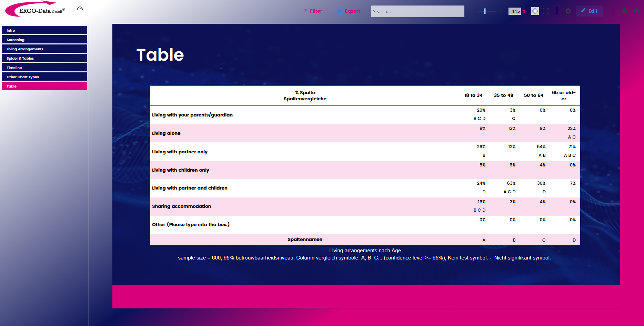Click the '35 to 49' column header
Screen dimensions: 644x326
[503, 95]
